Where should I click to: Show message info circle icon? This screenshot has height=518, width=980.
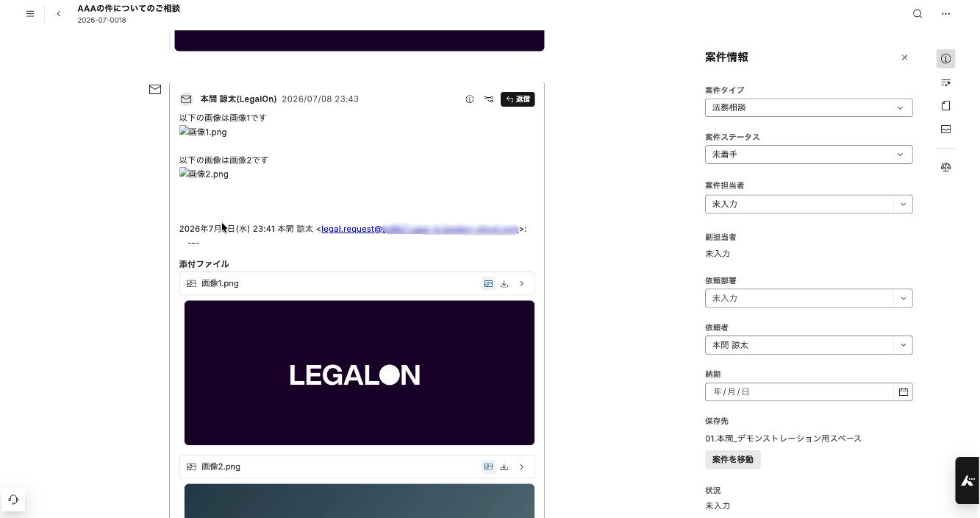click(x=470, y=99)
